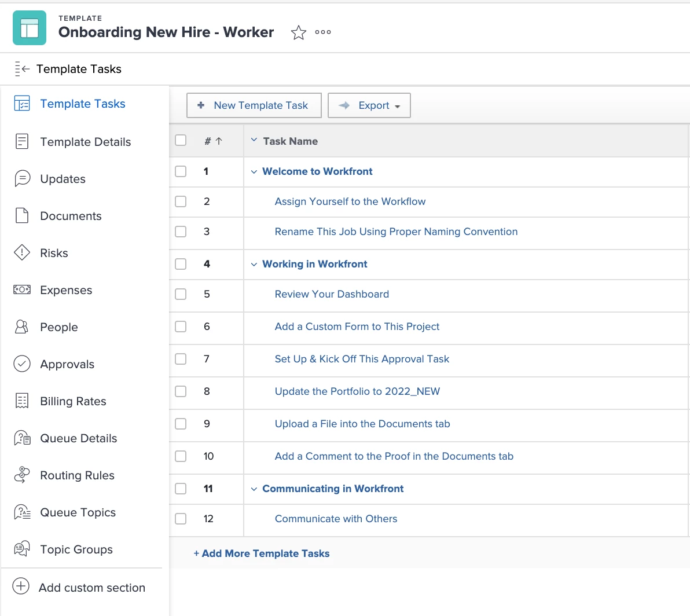This screenshot has height=616, width=690.
Task: Check the box for Welcome to Workfront
Action: pyautogui.click(x=181, y=171)
